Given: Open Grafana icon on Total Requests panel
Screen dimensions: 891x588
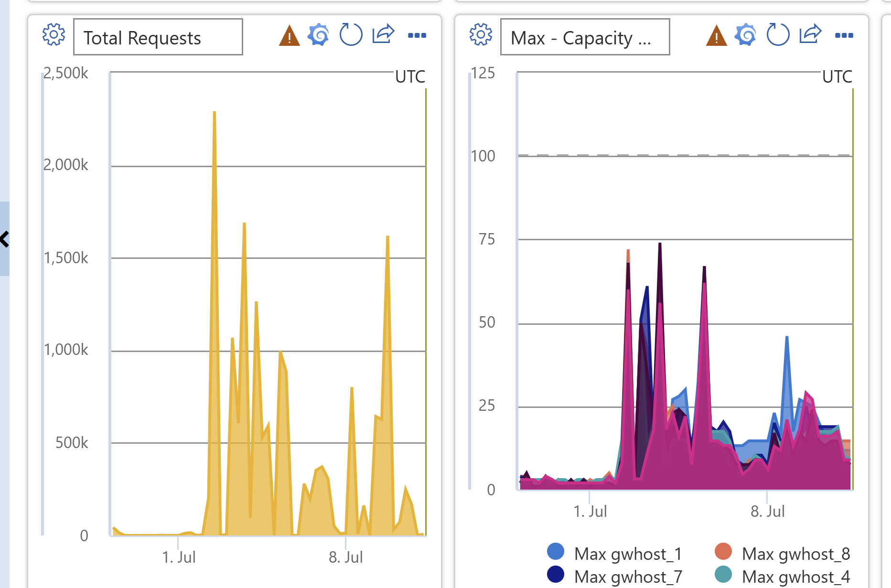Looking at the screenshot, I should (319, 35).
